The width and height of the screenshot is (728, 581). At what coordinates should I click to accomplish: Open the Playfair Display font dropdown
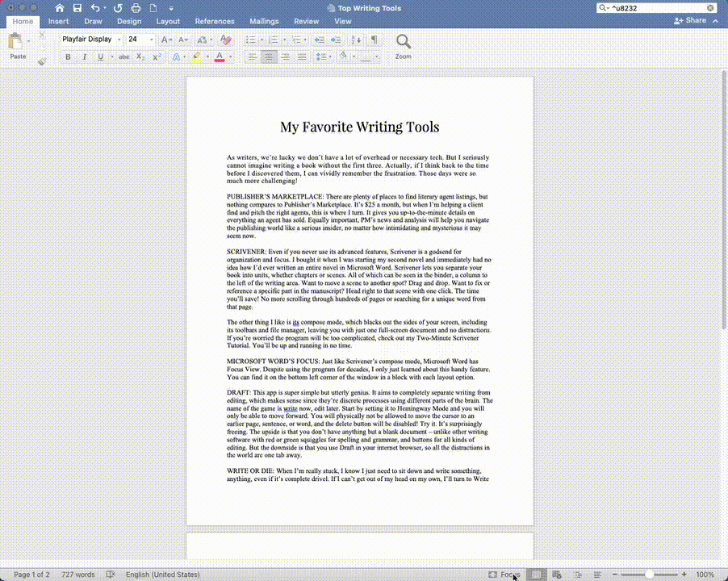click(117, 39)
